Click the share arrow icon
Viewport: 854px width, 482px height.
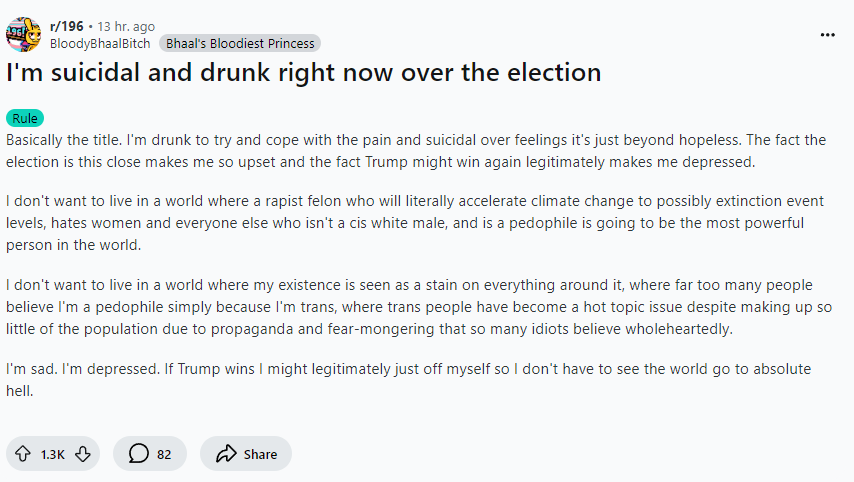[225, 454]
